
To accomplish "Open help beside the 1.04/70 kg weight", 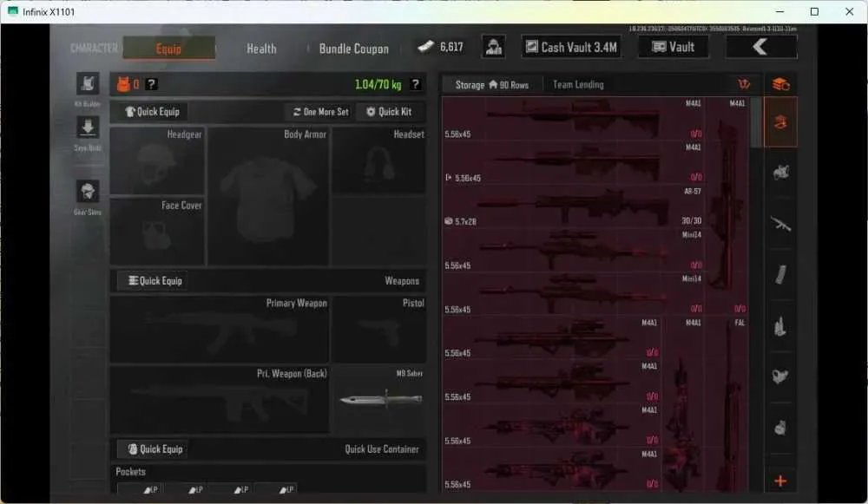I will (x=415, y=84).
